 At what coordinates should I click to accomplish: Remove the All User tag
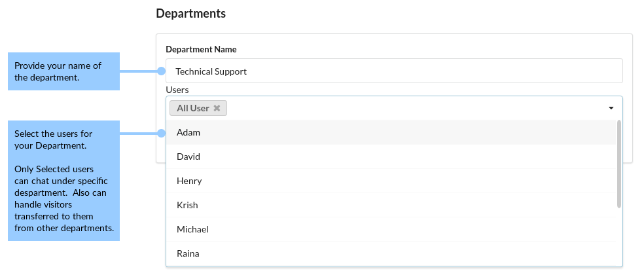(217, 108)
